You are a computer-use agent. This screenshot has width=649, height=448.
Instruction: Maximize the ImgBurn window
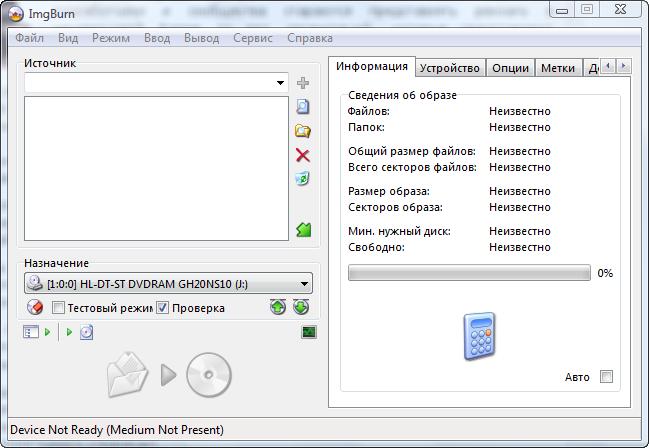[587, 10]
